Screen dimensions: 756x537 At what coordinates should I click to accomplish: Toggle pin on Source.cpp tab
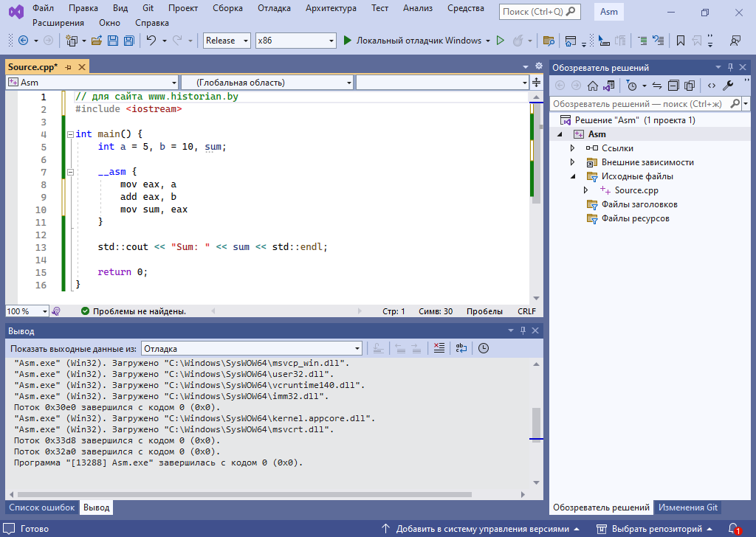pos(68,67)
